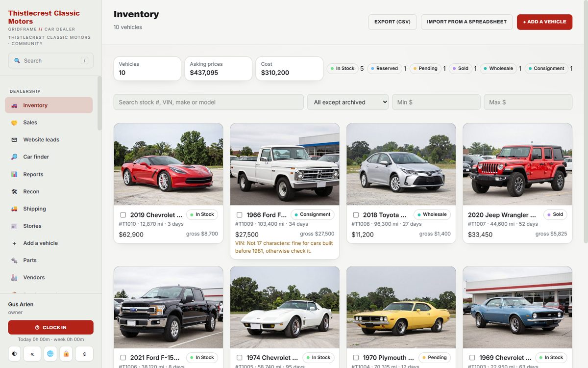Tick the 1970 Plymouth checkbox

tap(356, 358)
